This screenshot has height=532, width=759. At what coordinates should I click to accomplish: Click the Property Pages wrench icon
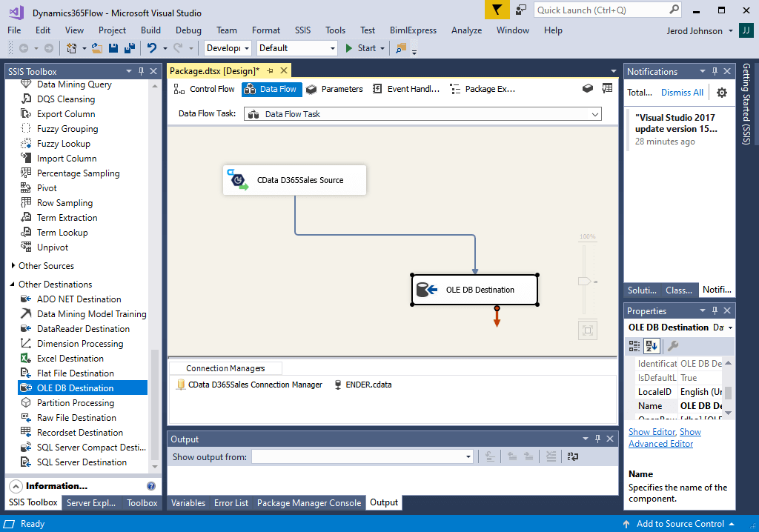click(673, 346)
